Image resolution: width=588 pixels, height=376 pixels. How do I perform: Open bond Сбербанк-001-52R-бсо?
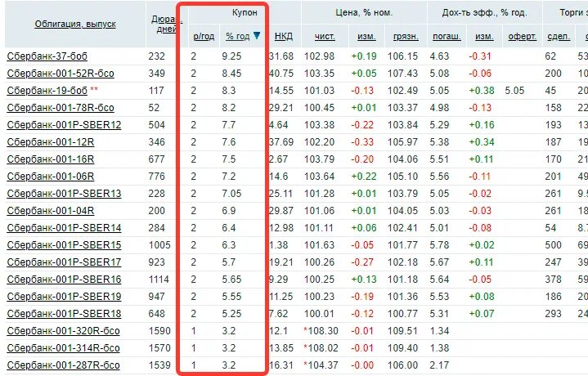[61, 74]
